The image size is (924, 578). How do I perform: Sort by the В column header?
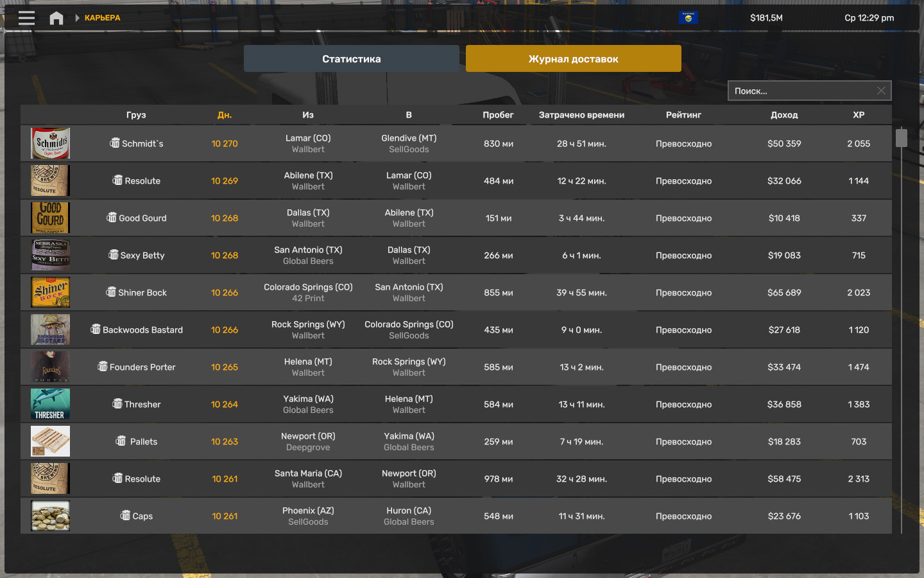click(409, 115)
